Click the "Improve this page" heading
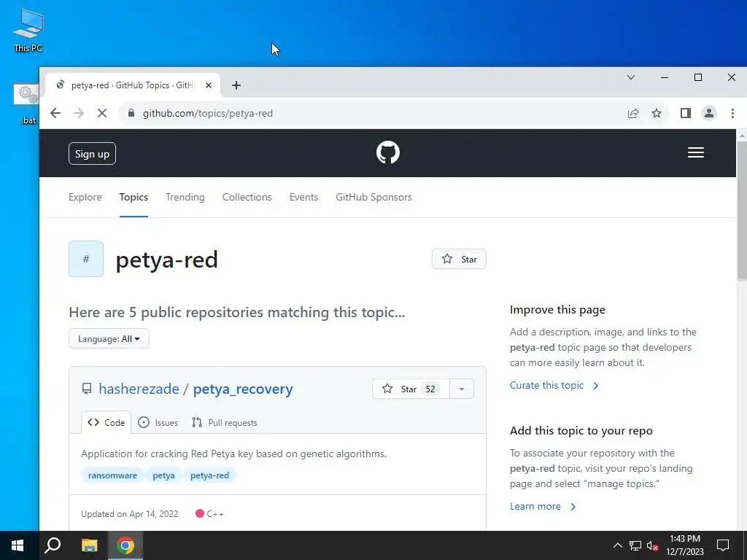Screen dimensions: 747x560 pos(557,310)
